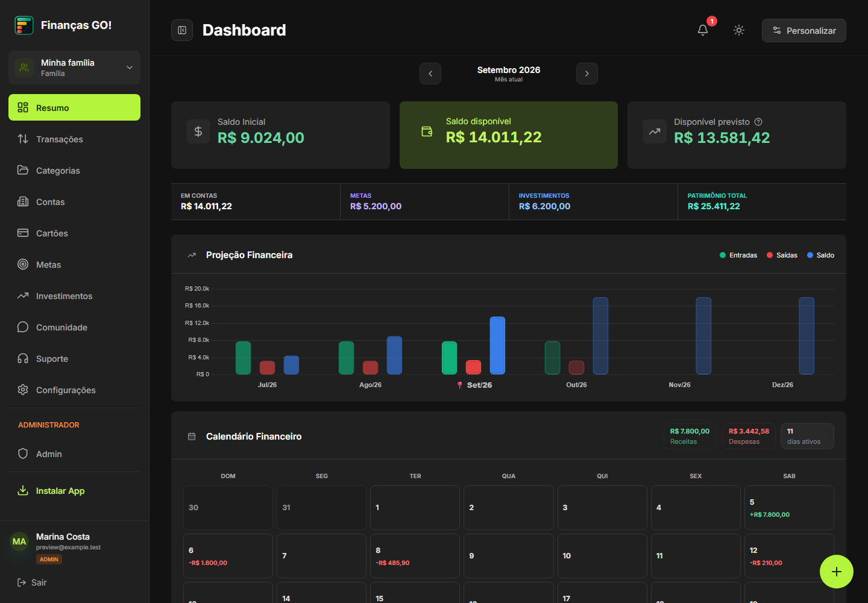
Task: Click the Entradas legend green dot
Action: (x=723, y=255)
